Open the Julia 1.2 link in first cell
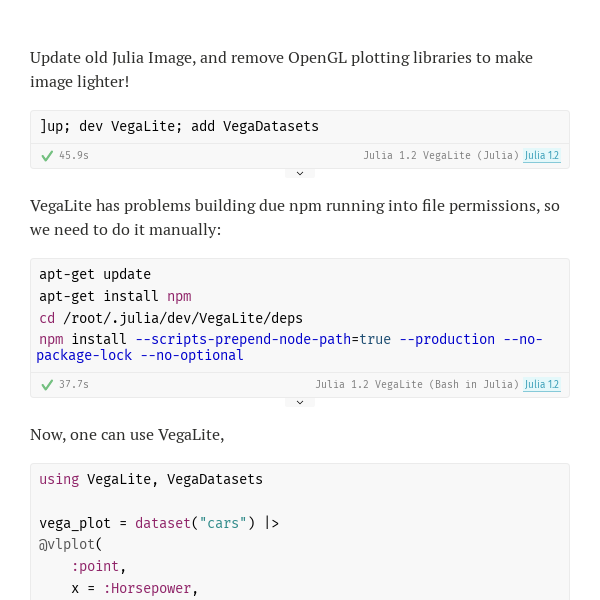 pos(542,155)
